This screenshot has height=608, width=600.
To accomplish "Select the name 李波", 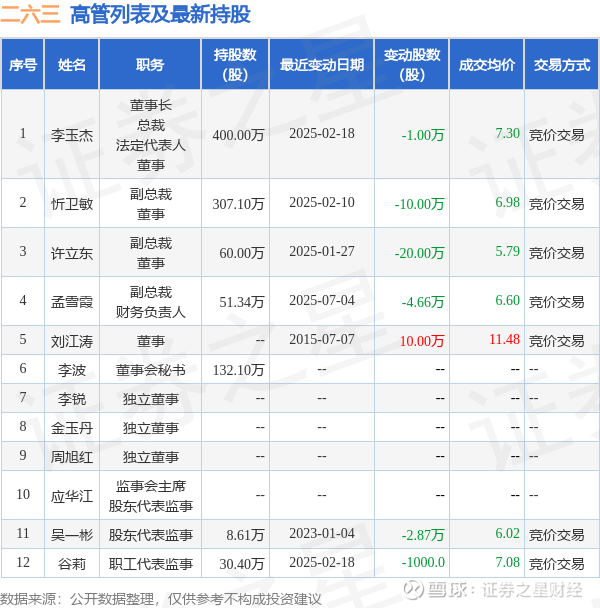I will coord(72,370).
